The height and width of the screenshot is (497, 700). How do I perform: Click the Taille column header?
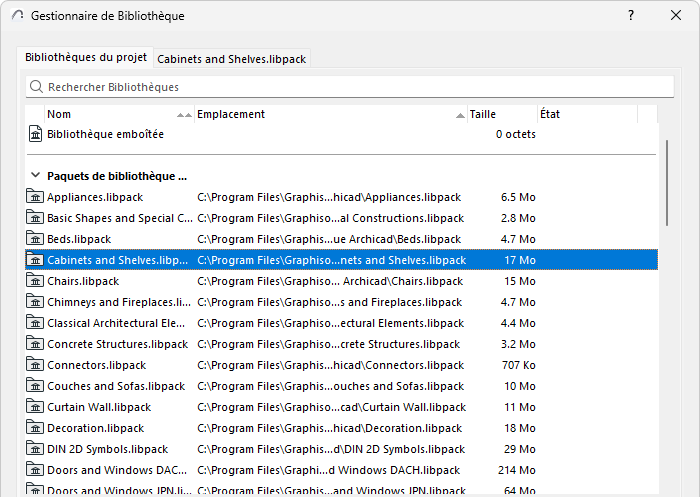tap(502, 114)
